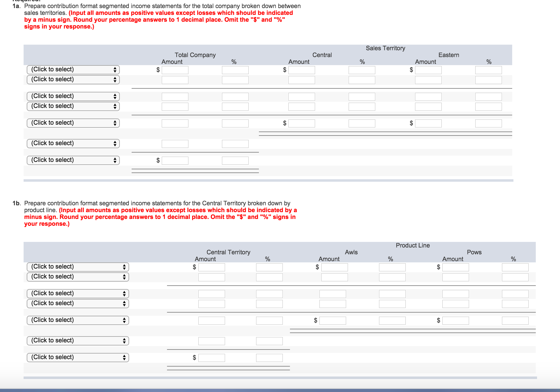Click Total Company Amount field in first row
The height and width of the screenshot is (392, 560).
click(175, 70)
